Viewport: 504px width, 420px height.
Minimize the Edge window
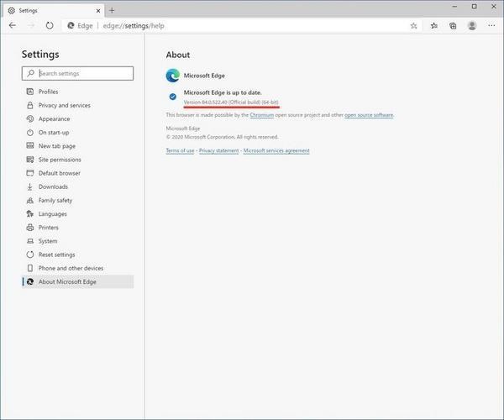pyautogui.click(x=454, y=6)
